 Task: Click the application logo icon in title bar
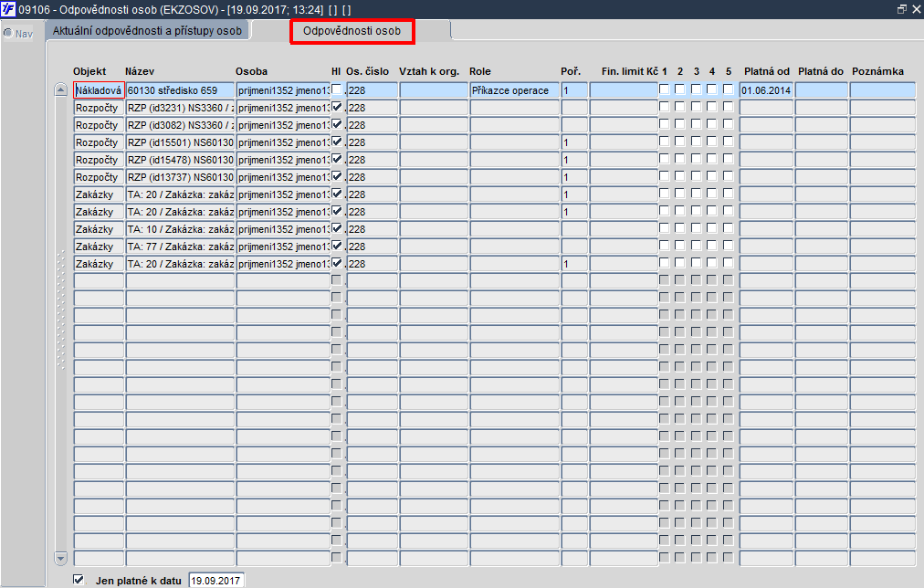point(8,9)
